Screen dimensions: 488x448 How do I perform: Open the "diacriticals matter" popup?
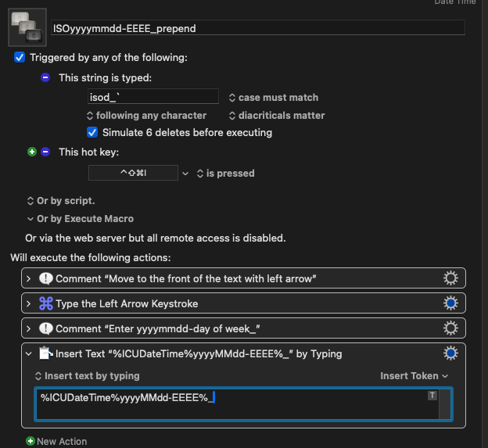(276, 115)
